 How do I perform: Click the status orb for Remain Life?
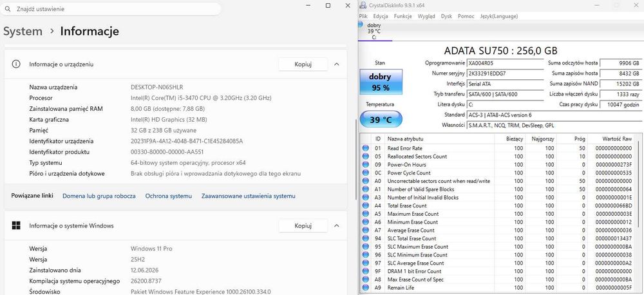[x=366, y=288]
